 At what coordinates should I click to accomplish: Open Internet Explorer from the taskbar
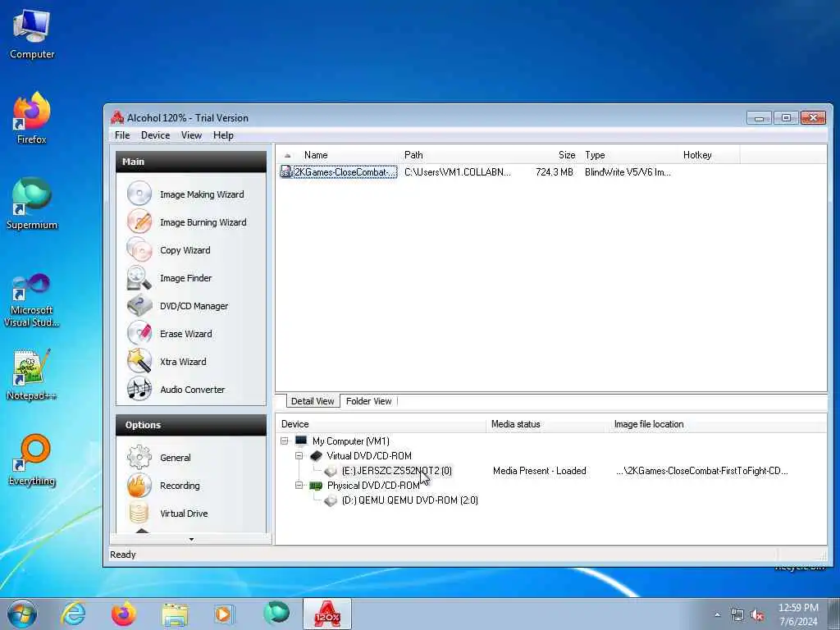73,614
